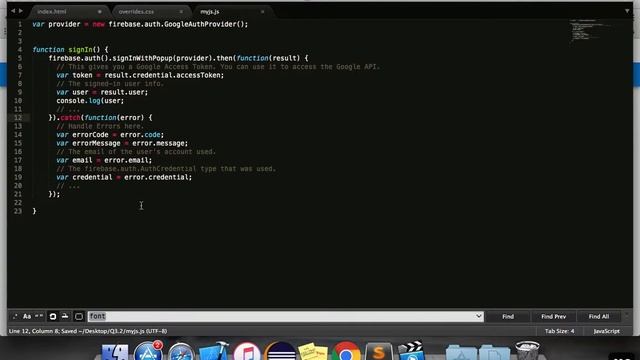Image resolution: width=640 pixels, height=360 pixels.
Task: Close the overrides.css tab
Action: tap(181, 12)
